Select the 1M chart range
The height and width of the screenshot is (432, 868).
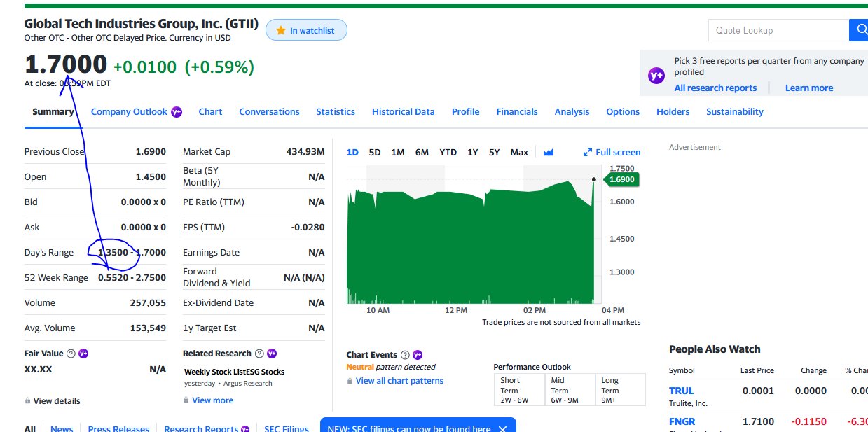pos(398,152)
